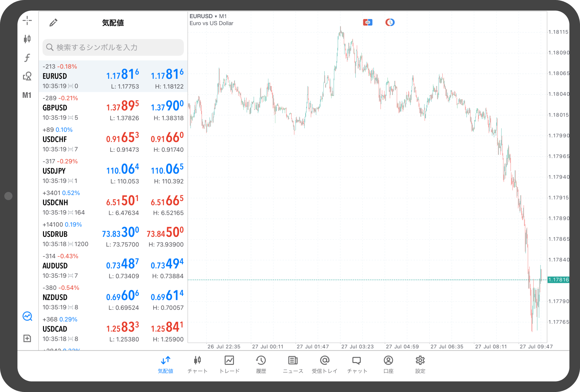580x392 pixels.
Task: Click the new order plus icon
Action: pyautogui.click(x=27, y=338)
